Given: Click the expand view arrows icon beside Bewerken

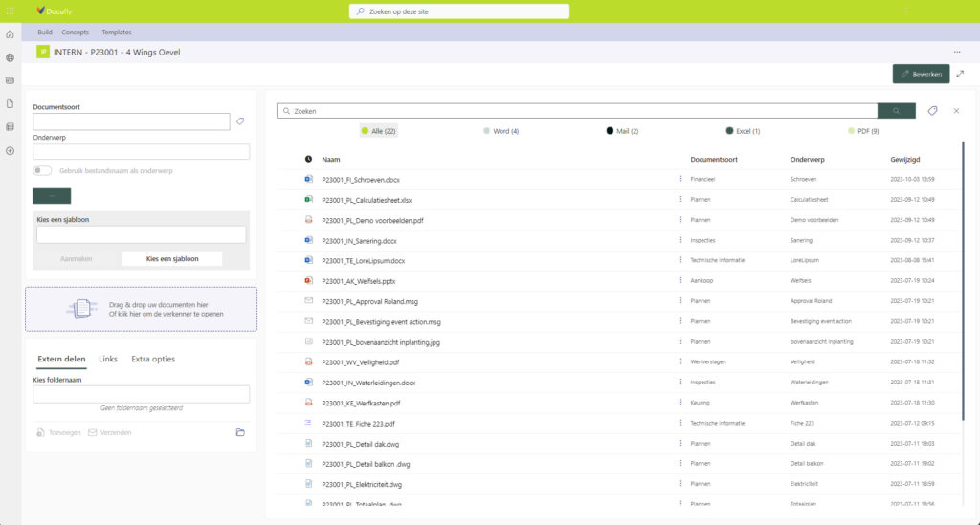Looking at the screenshot, I should tap(960, 74).
